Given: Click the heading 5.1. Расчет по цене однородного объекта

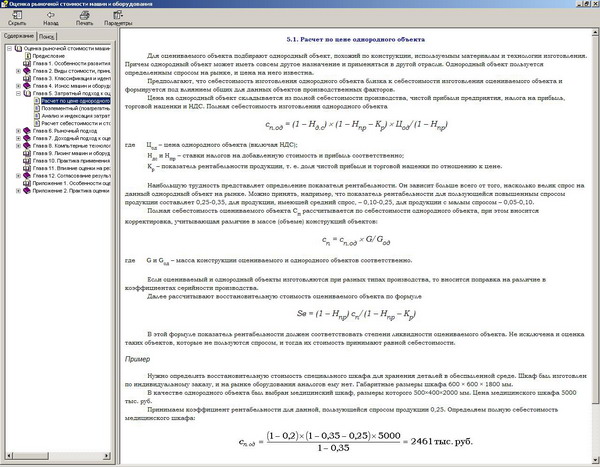Looking at the screenshot, I should 355,39.
